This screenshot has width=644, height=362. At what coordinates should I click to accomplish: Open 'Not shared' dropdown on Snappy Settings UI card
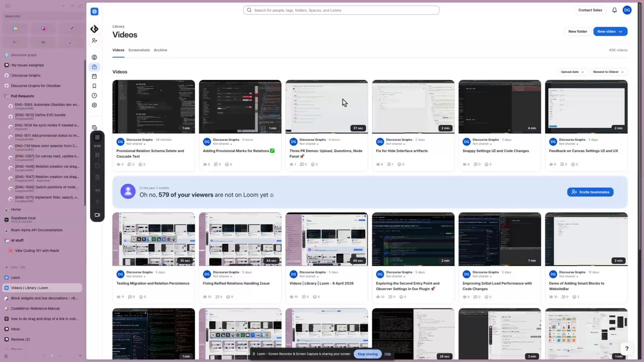(482, 144)
